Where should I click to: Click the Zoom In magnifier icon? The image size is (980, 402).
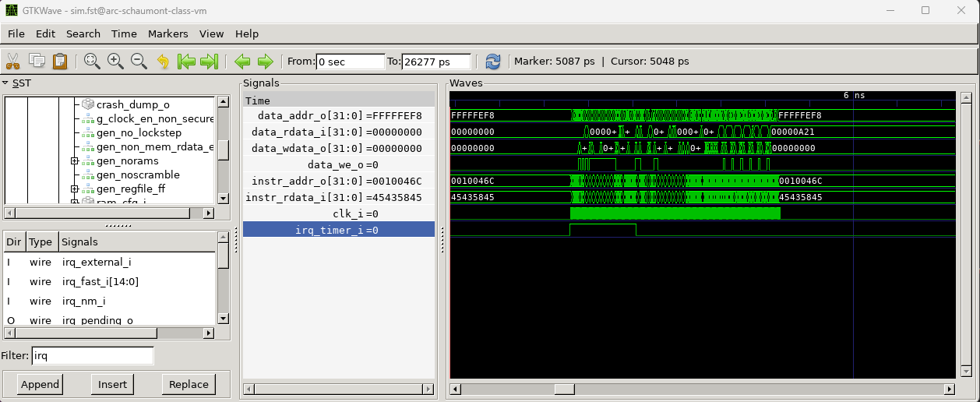[115, 61]
